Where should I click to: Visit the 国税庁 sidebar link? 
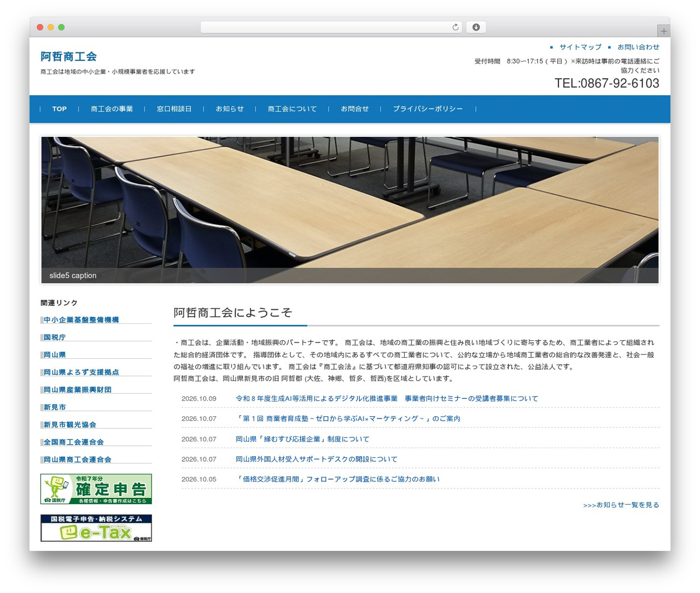click(55, 338)
